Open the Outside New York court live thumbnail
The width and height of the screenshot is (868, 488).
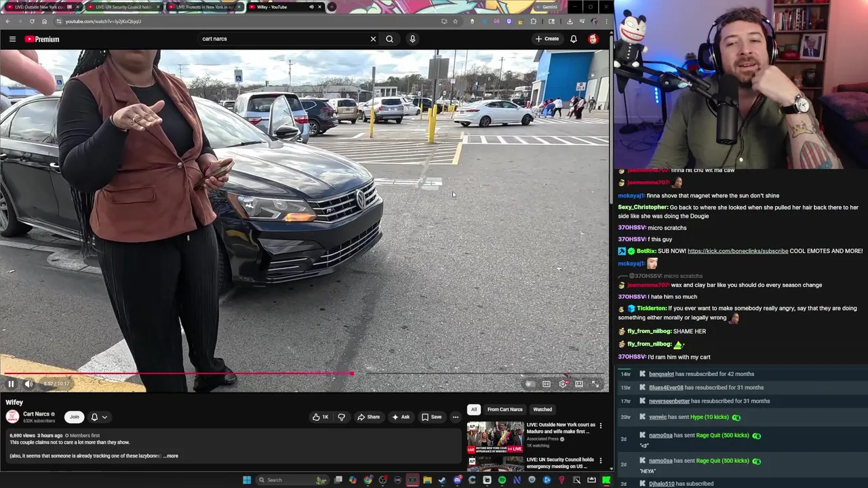495,437
